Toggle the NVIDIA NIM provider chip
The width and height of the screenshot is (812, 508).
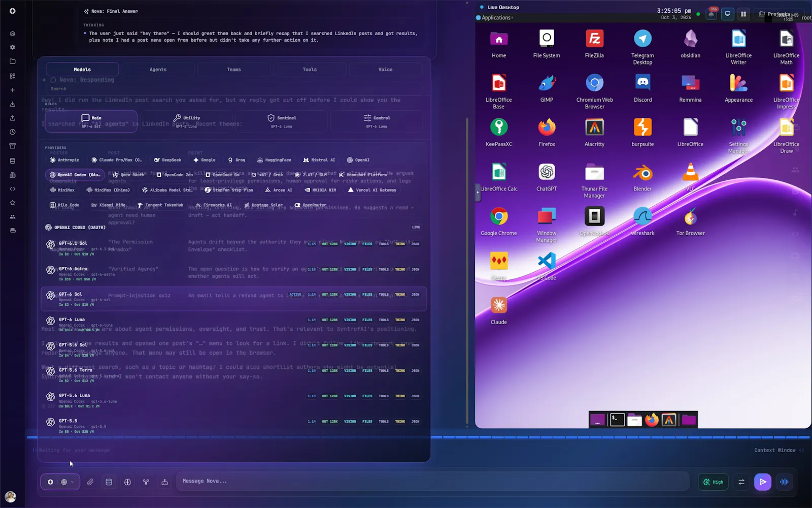320,190
